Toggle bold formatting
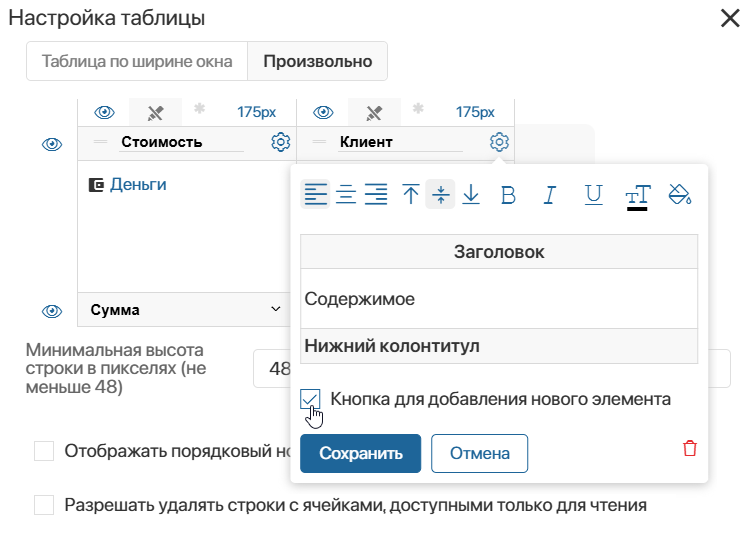 (x=508, y=195)
